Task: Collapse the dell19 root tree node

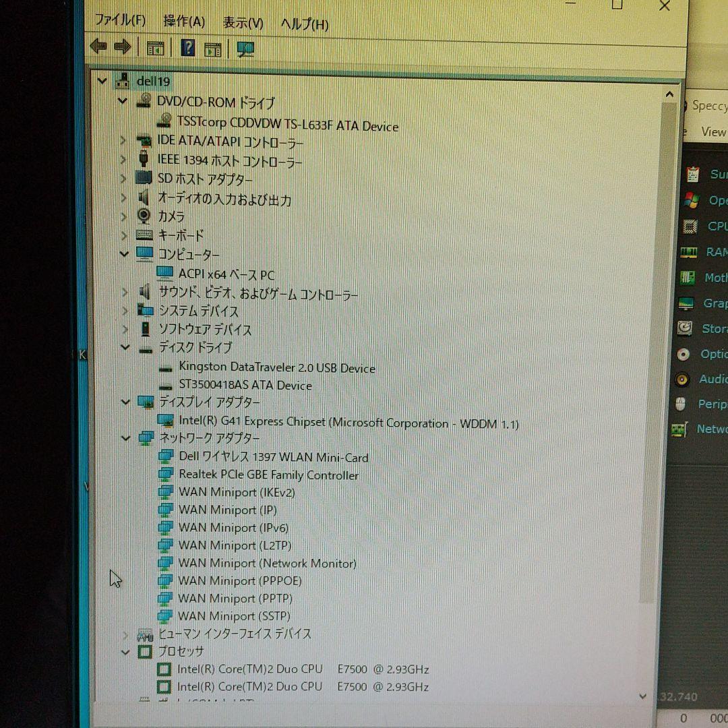Action: click(x=102, y=80)
